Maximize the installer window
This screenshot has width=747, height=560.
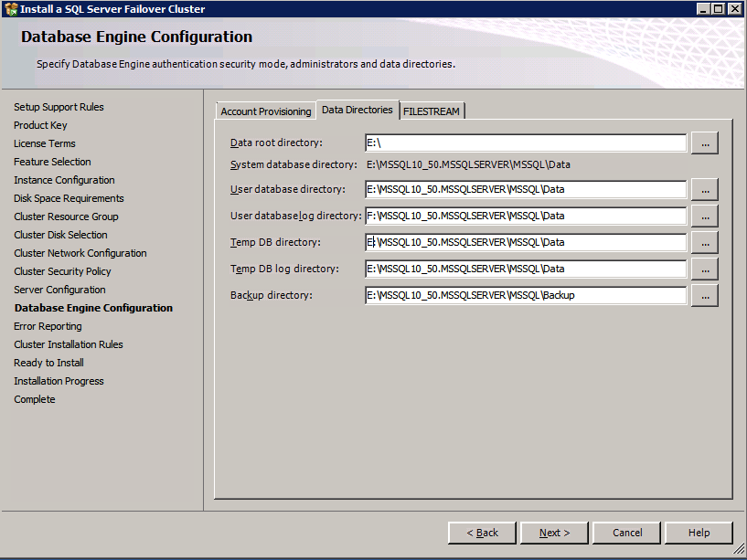click(x=718, y=9)
